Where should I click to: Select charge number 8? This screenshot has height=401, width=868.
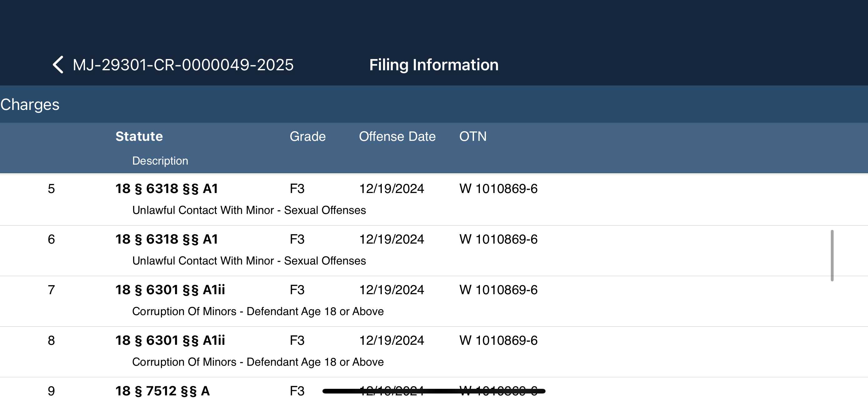[51, 340]
